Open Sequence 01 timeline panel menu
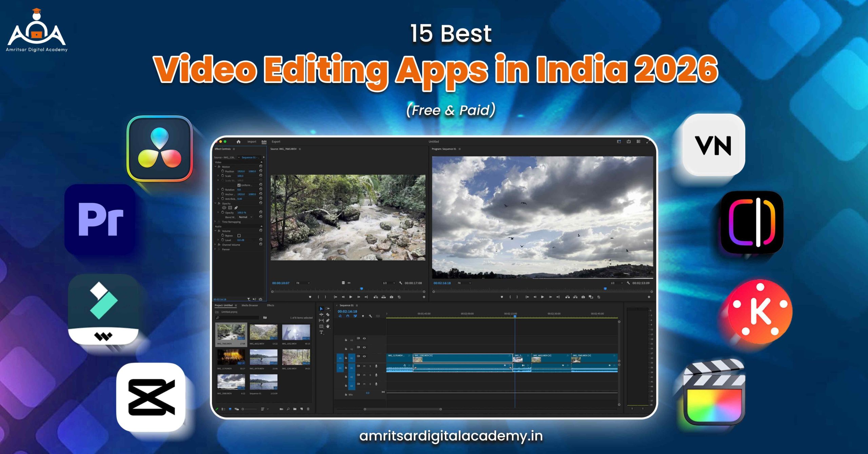Image resolution: width=868 pixels, height=454 pixels. [357, 305]
